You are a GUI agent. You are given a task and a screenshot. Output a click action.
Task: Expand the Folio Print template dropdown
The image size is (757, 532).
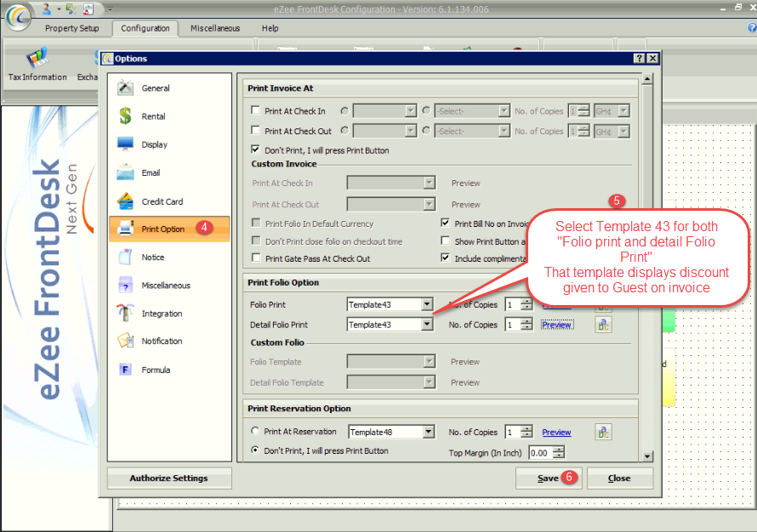[x=427, y=304]
